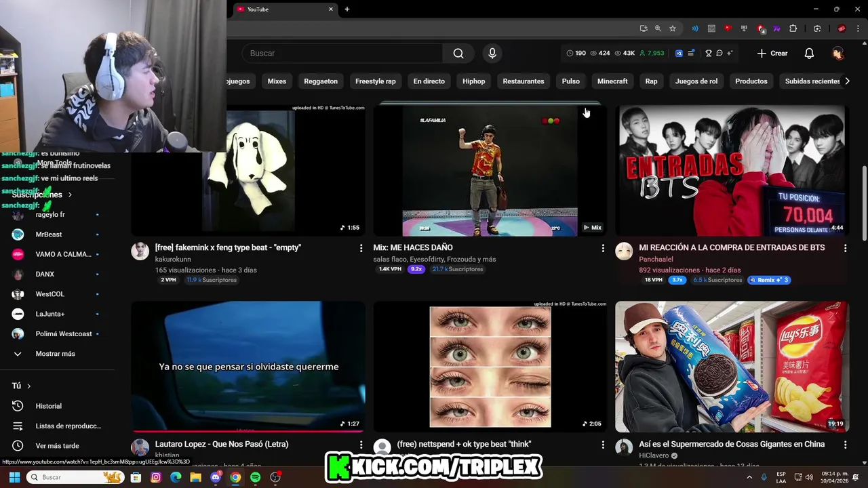Go to Panchaalel channel link
Screen dimensions: 868x488
pos(656,259)
